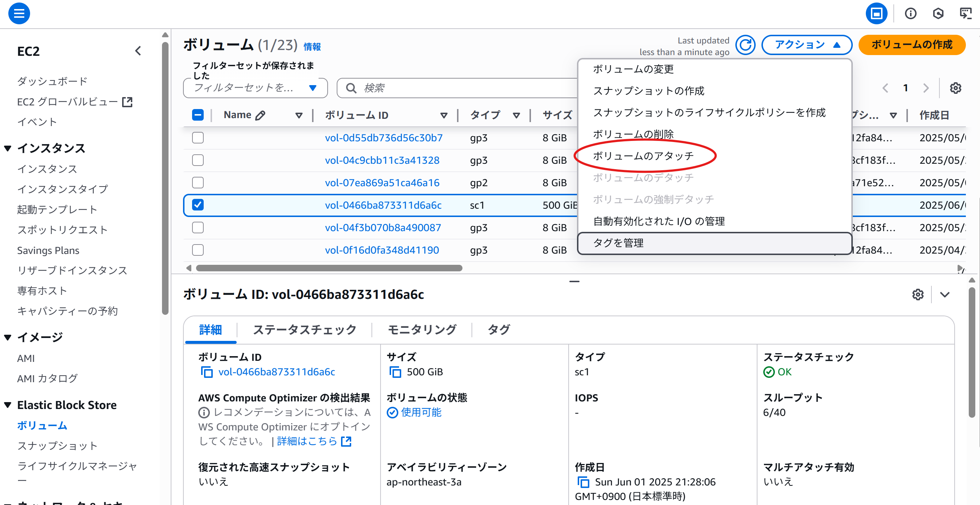Check the vol-0d55db736d56c30b7 row checkbox
980x505 pixels.
tap(198, 138)
